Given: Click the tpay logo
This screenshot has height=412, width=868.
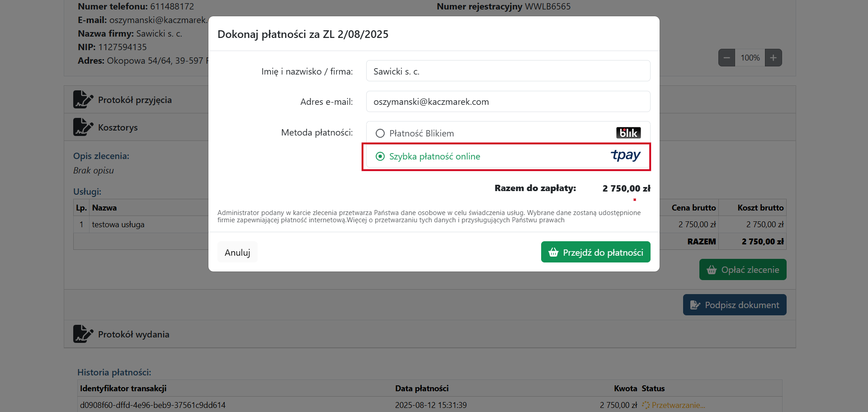Looking at the screenshot, I should 625,156.
